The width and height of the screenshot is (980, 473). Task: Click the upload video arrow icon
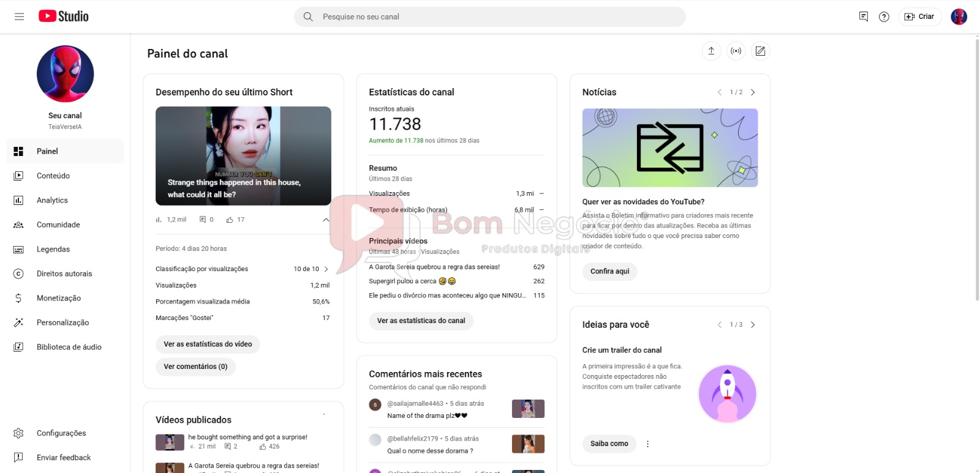coord(711,51)
